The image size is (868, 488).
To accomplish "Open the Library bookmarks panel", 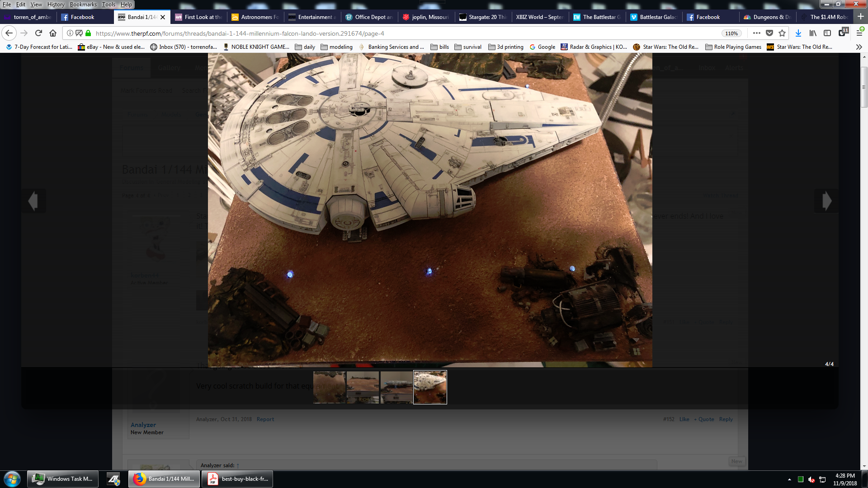I will (813, 33).
